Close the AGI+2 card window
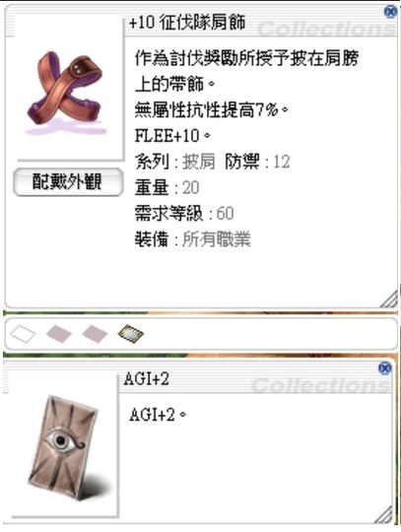 [x=384, y=368]
